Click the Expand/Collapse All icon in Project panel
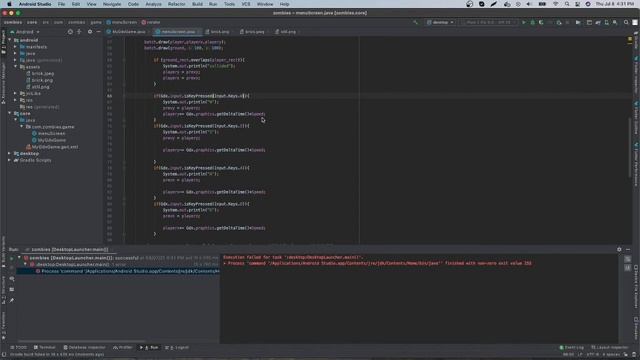The height and width of the screenshot is (360, 640). tap(79, 32)
